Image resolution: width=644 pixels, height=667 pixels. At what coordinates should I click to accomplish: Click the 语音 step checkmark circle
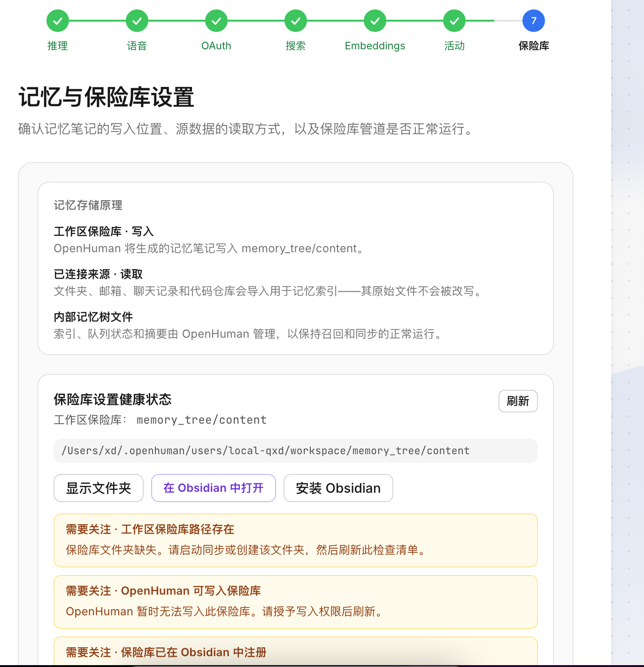137,21
